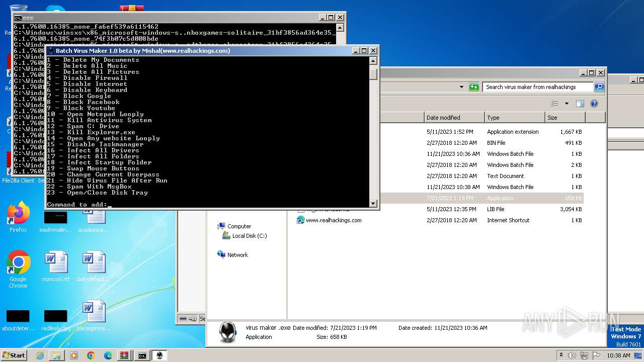644x362 pixels.
Task: Click green refresh button in Explorer address bar
Action: [x=474, y=87]
